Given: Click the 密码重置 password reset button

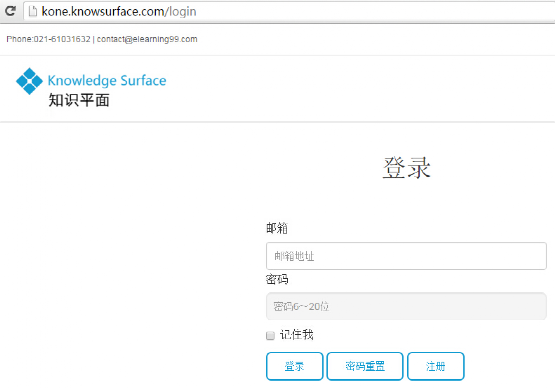Looking at the screenshot, I should [x=365, y=366].
